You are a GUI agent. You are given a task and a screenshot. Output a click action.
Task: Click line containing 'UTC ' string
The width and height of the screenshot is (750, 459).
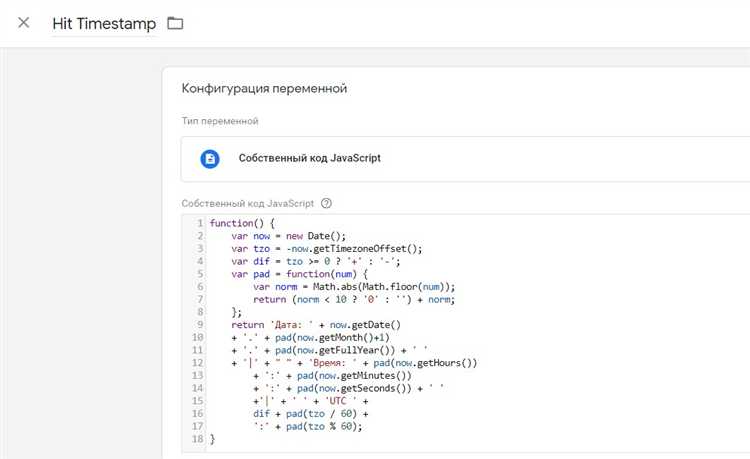[x=310, y=401]
